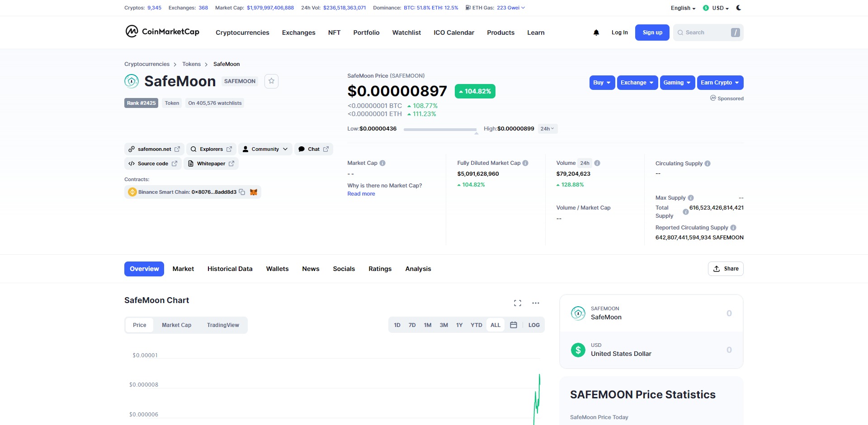Select the Overview tab

144,269
